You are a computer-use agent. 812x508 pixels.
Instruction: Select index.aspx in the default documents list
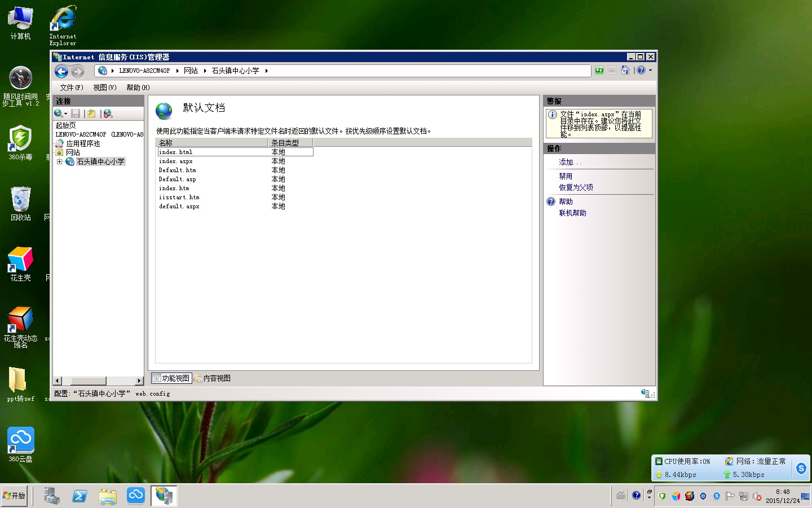click(x=175, y=161)
